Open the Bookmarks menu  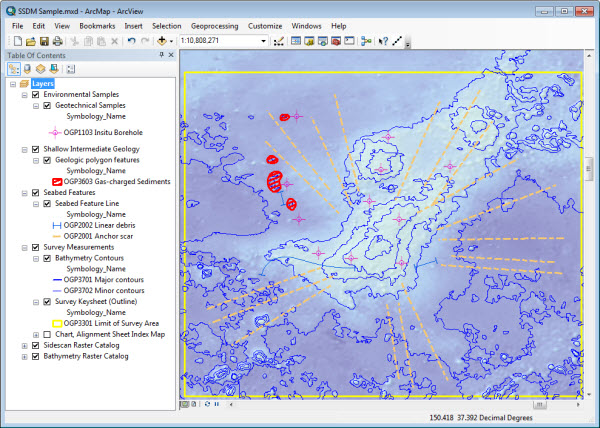[x=97, y=23]
